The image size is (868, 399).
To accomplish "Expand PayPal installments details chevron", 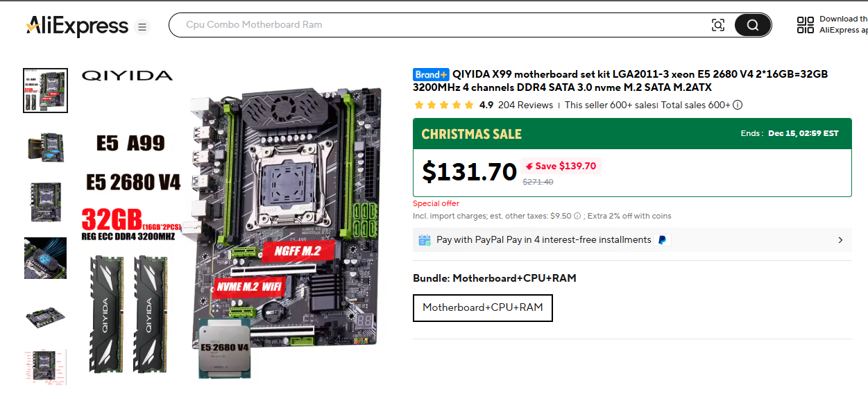I will point(840,240).
